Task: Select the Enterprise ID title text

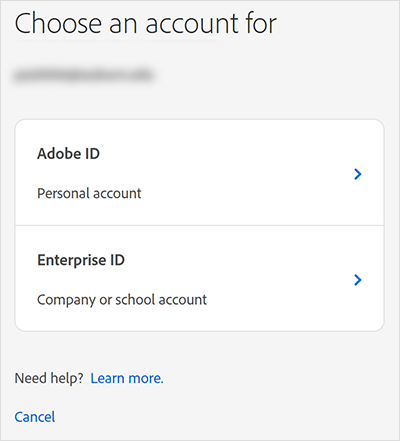Action: 81,260
